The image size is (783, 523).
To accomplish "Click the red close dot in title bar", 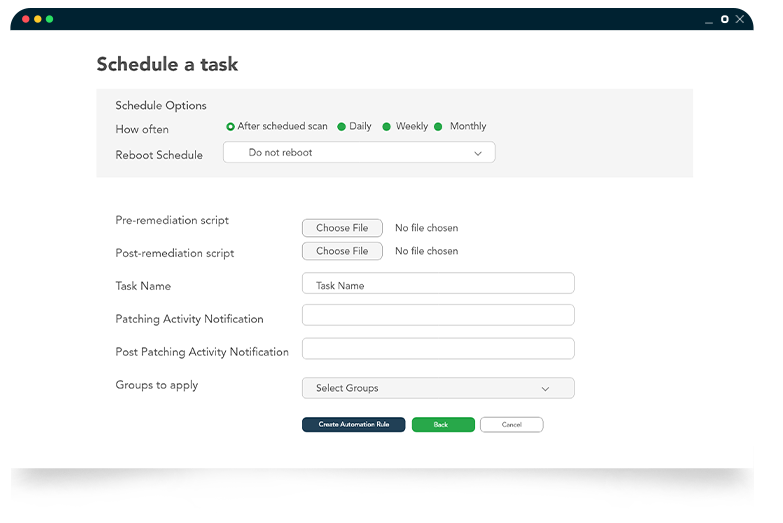I will 25,19.
